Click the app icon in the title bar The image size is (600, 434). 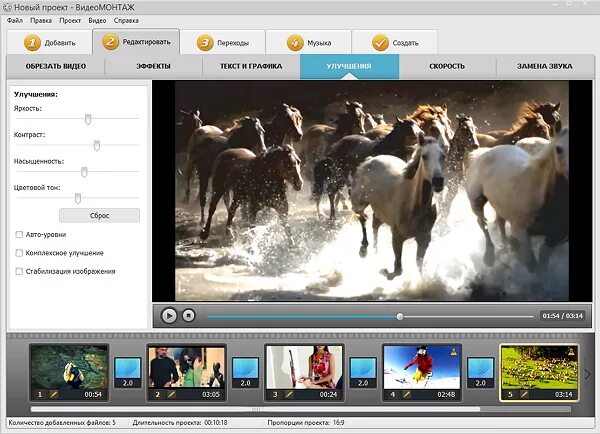(7, 7)
